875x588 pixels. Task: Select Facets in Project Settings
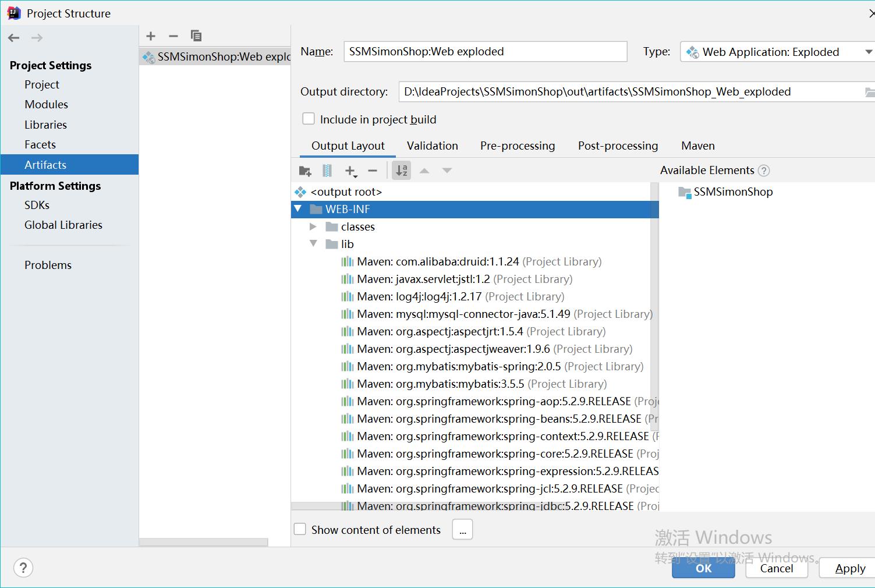(40, 144)
